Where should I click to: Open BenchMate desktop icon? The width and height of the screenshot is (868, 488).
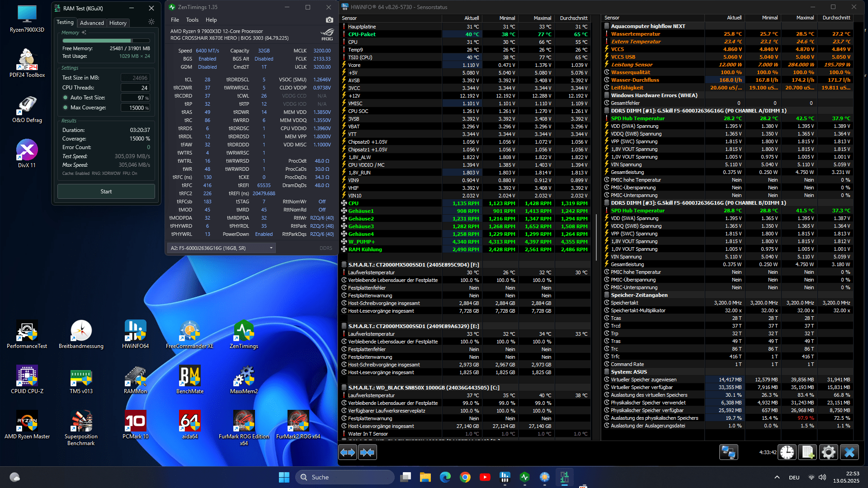[190, 380]
